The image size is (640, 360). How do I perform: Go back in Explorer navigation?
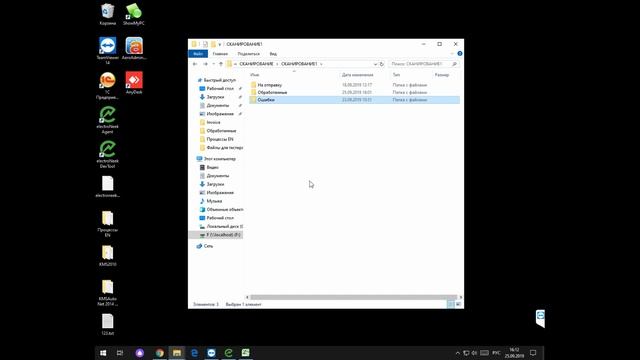195,64
